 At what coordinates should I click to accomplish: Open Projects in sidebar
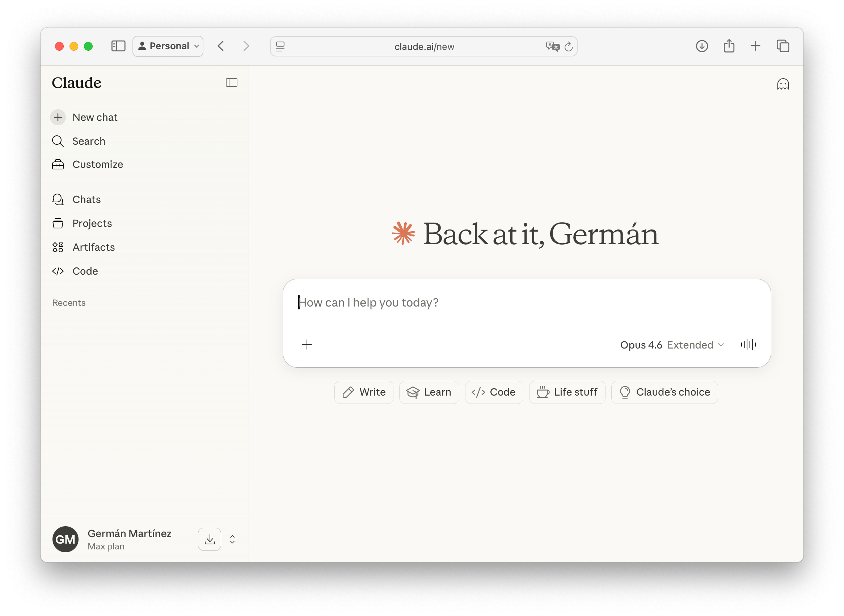tap(92, 223)
